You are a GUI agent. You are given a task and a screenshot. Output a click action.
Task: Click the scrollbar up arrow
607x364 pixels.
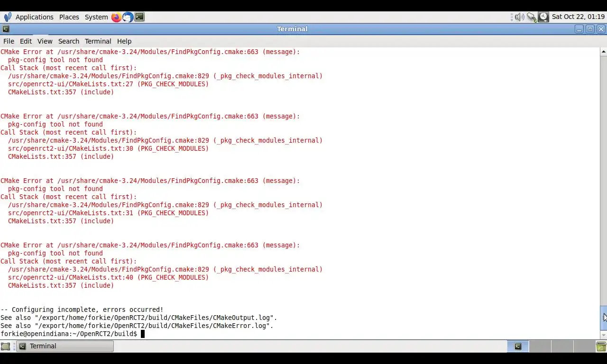(604, 51)
